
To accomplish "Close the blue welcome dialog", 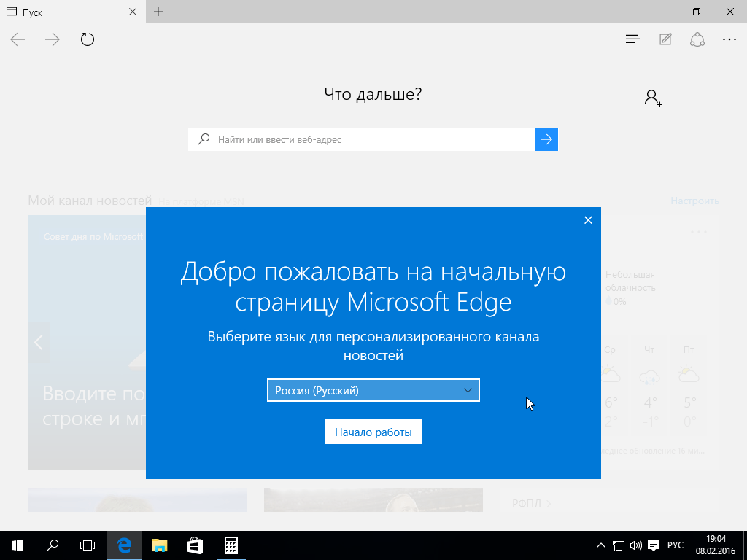I will pos(588,220).
